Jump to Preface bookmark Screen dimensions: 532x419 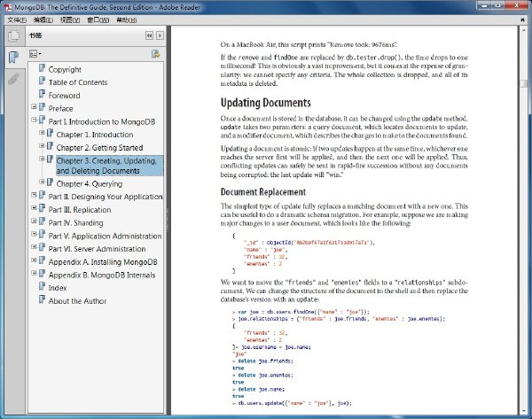point(60,108)
